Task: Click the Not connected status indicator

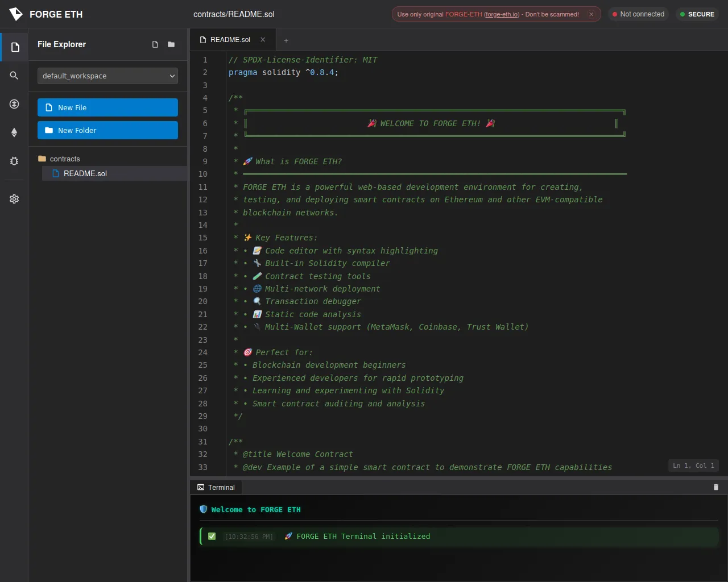Action: tap(638, 14)
